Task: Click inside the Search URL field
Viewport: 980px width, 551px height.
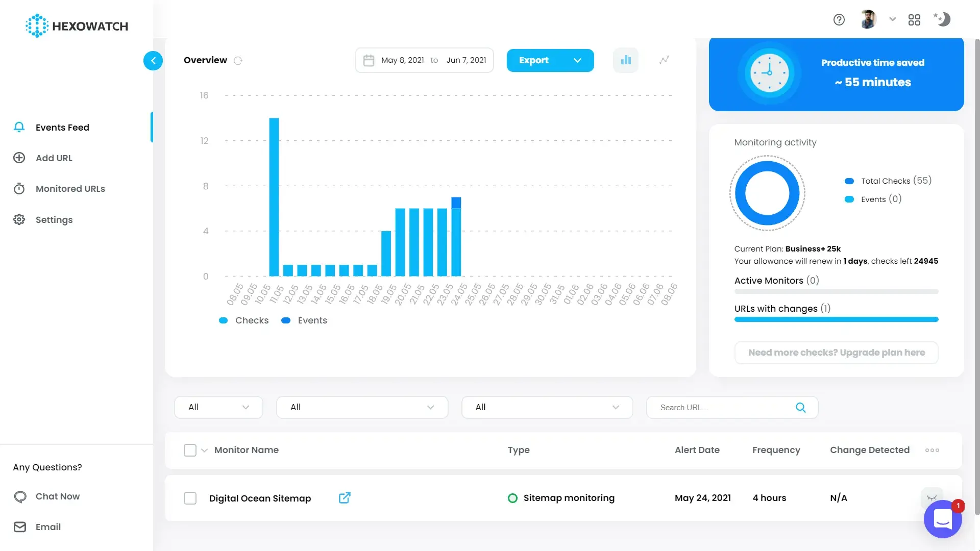Action: 725,407
